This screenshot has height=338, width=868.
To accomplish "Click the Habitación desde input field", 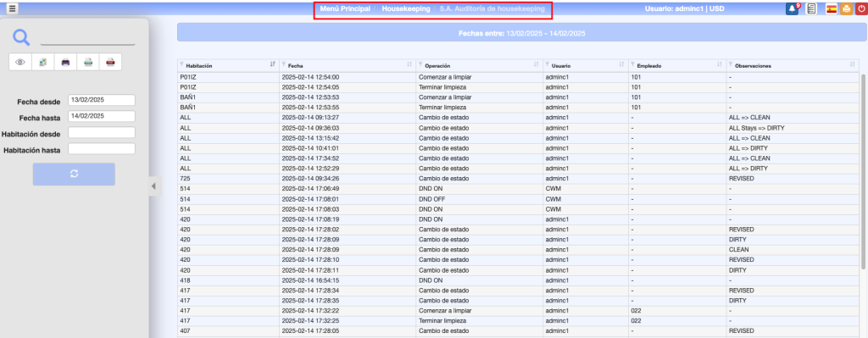I will click(x=102, y=133).
